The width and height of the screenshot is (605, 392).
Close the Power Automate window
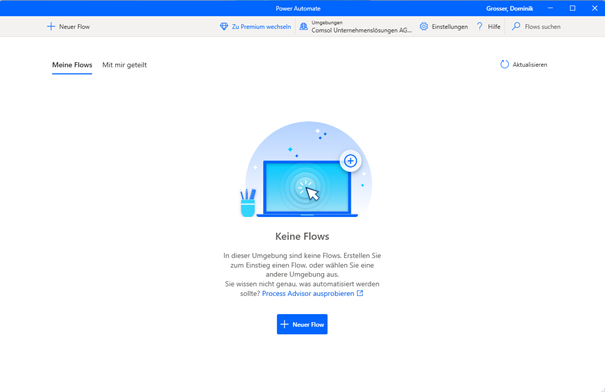point(595,8)
